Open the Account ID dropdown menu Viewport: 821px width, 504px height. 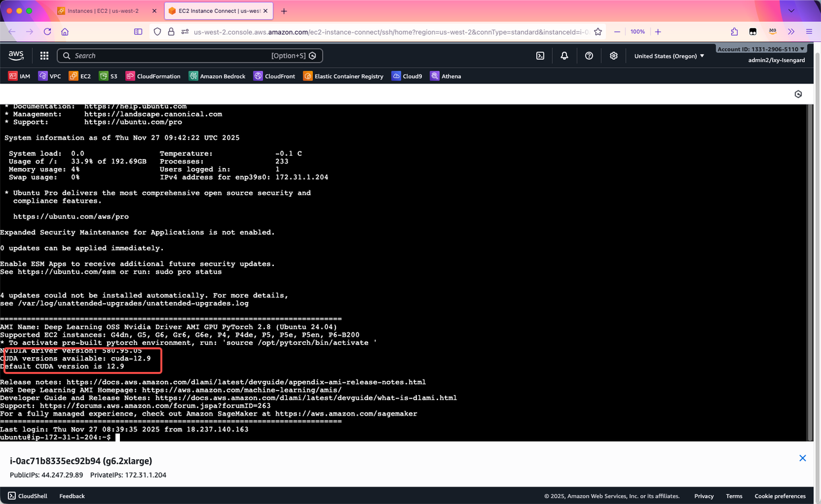[761, 49]
